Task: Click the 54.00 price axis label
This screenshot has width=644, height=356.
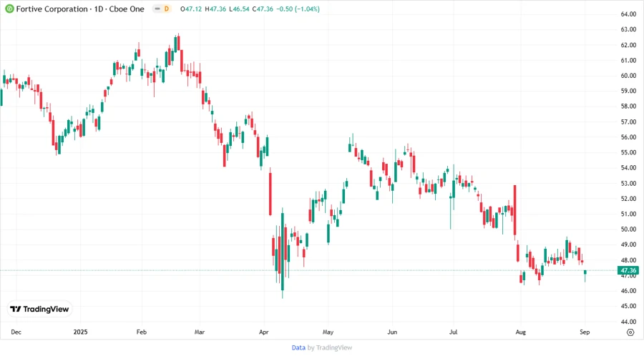Action: (x=628, y=168)
